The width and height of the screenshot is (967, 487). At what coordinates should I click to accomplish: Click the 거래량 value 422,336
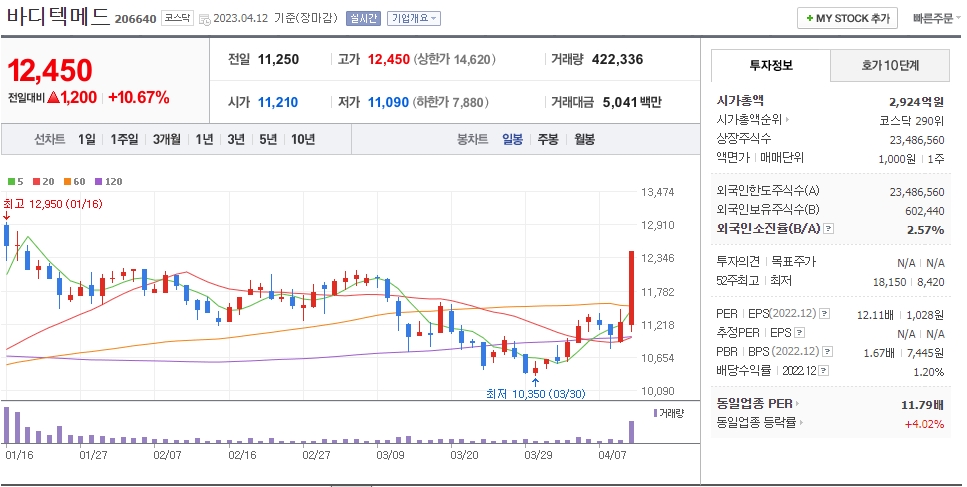(x=617, y=60)
